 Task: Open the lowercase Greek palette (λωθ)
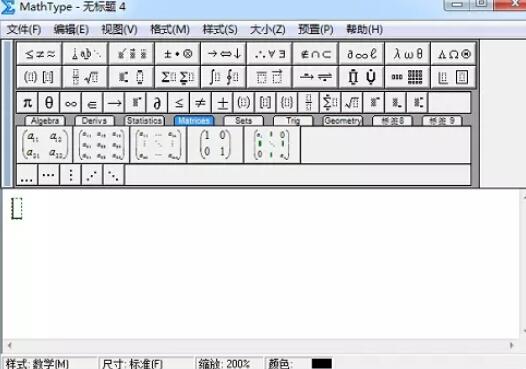[x=408, y=54]
